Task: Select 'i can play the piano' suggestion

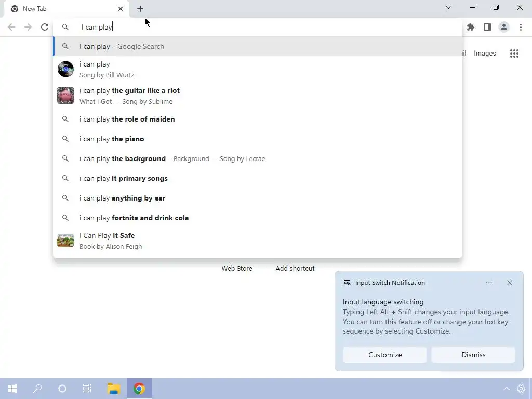Action: (258, 139)
